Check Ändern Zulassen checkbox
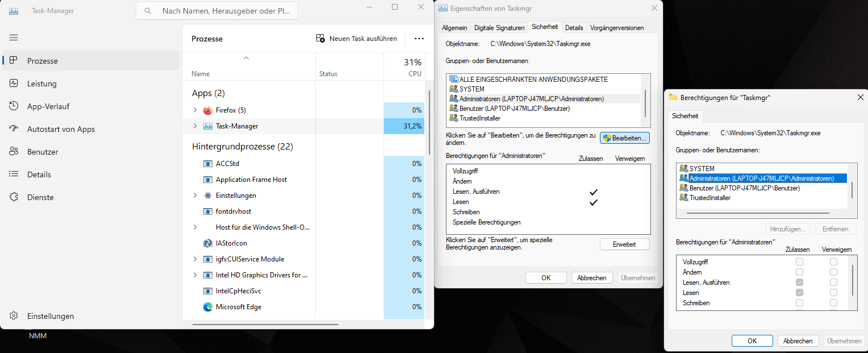868x353 pixels. 800,272
